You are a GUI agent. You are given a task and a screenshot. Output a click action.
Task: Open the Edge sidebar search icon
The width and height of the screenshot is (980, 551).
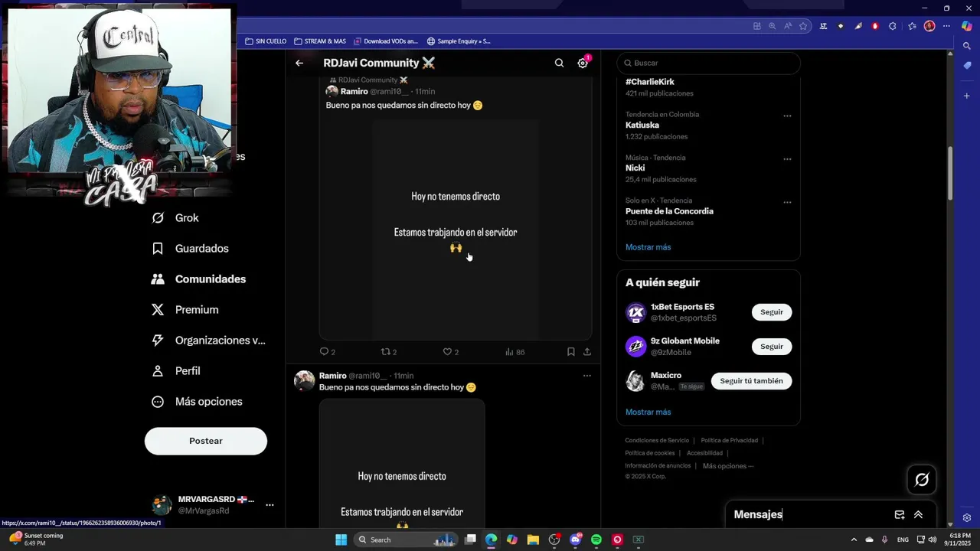[x=967, y=46]
